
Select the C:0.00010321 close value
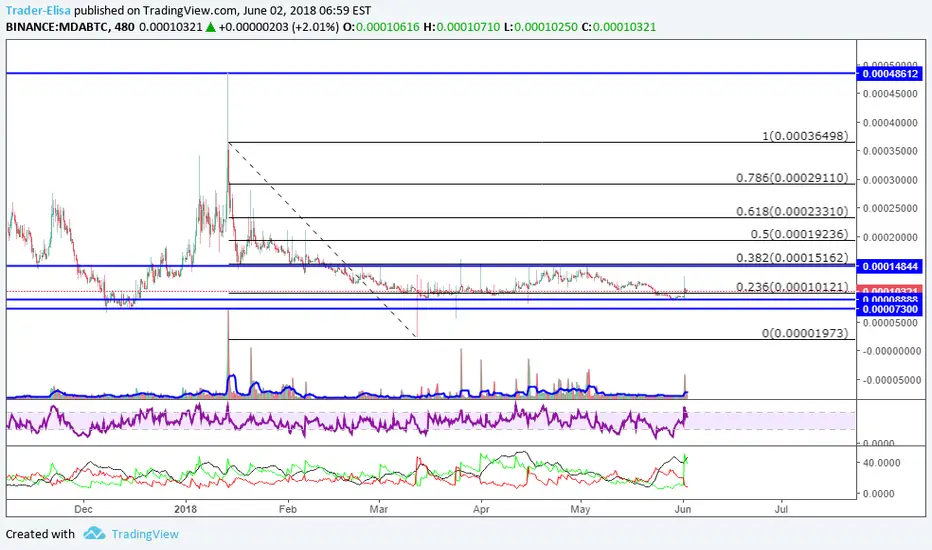click(x=619, y=27)
